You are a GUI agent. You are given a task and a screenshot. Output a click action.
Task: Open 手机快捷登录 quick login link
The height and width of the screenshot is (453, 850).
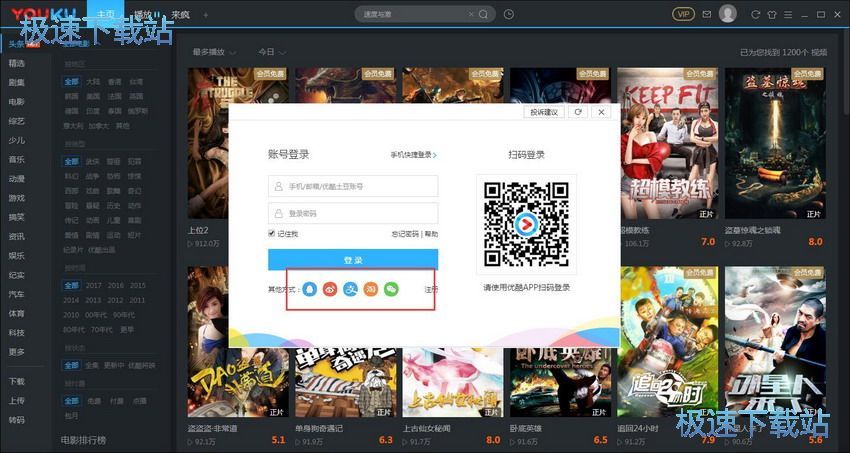pos(414,155)
